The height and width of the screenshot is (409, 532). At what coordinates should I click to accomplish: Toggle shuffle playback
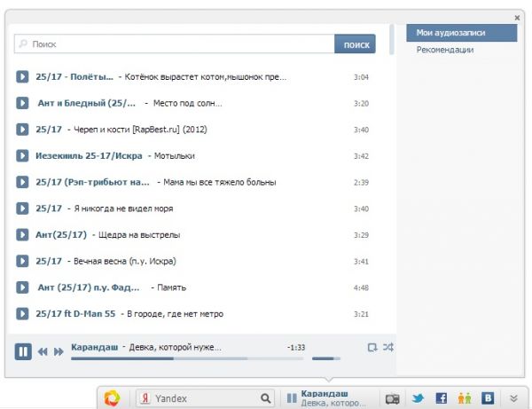388,347
